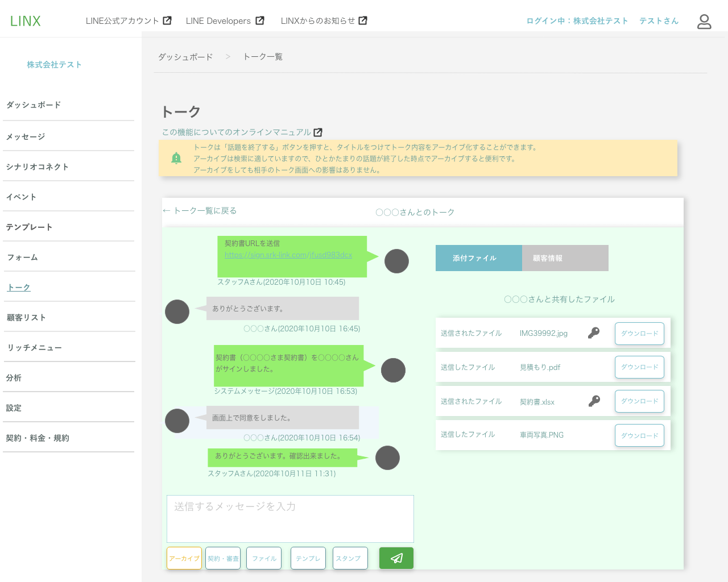Go to リッチメニュー in sidebar

[34, 348]
